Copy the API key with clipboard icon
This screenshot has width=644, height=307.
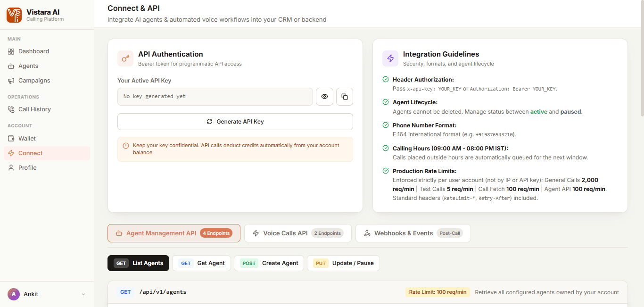[x=345, y=97]
